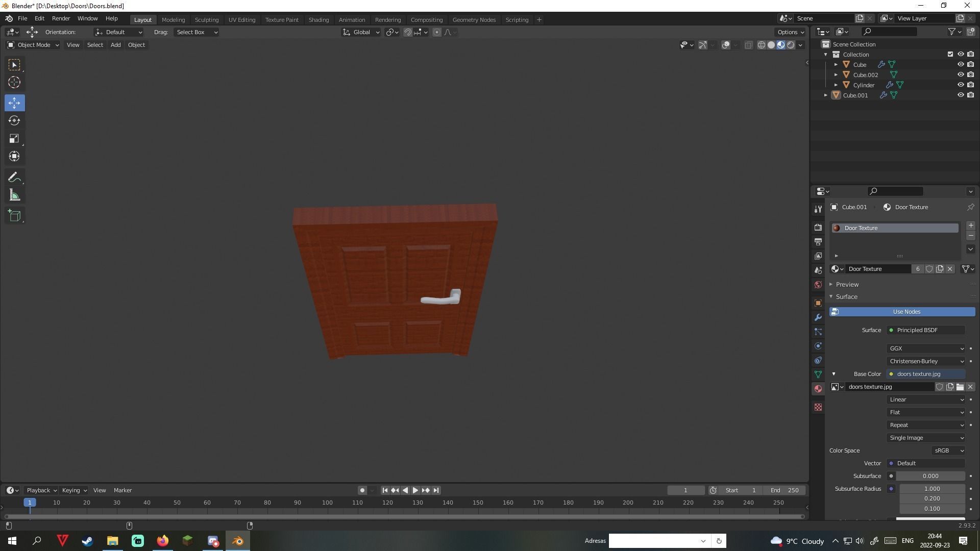The image size is (980, 551).
Task: Select the Annotate tool
Action: 14,177
